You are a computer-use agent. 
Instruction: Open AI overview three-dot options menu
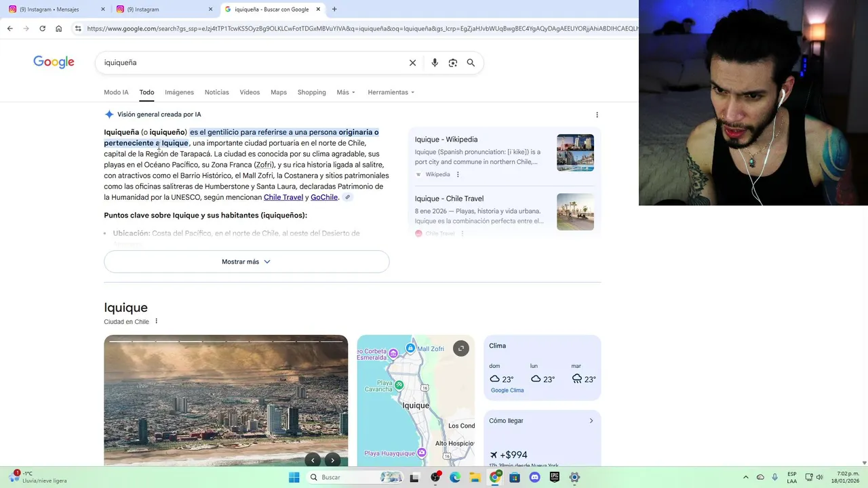tap(597, 115)
